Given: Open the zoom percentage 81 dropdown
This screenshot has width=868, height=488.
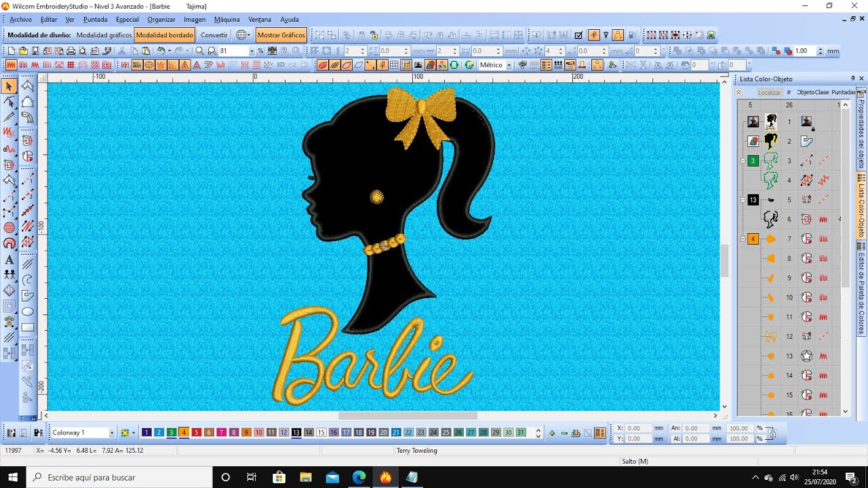Looking at the screenshot, I should coord(252,51).
